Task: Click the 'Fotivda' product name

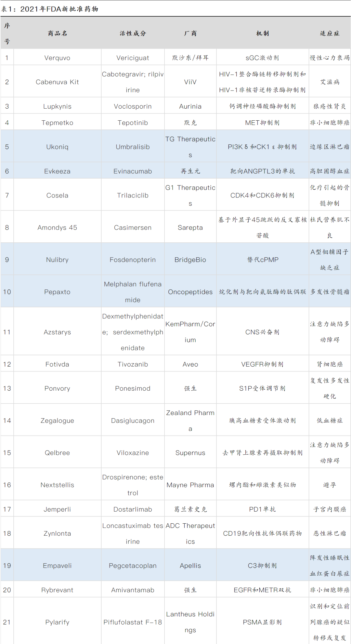Action: tap(57, 364)
